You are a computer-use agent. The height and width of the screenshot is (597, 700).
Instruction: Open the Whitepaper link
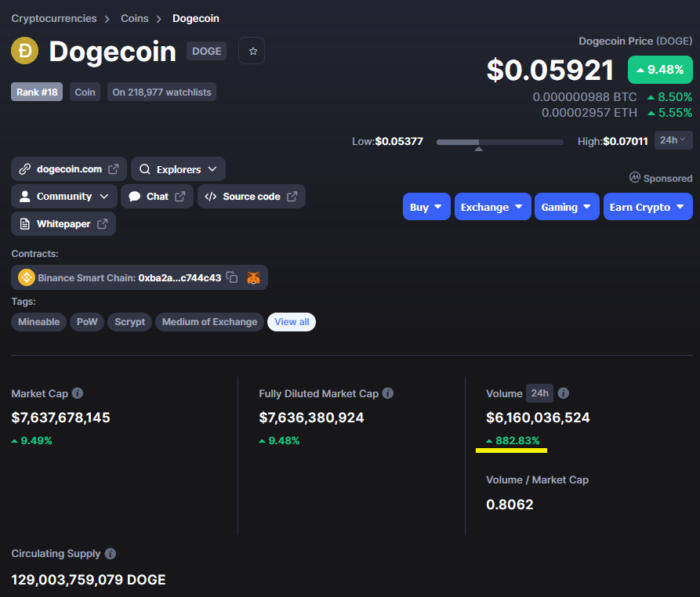coord(63,223)
